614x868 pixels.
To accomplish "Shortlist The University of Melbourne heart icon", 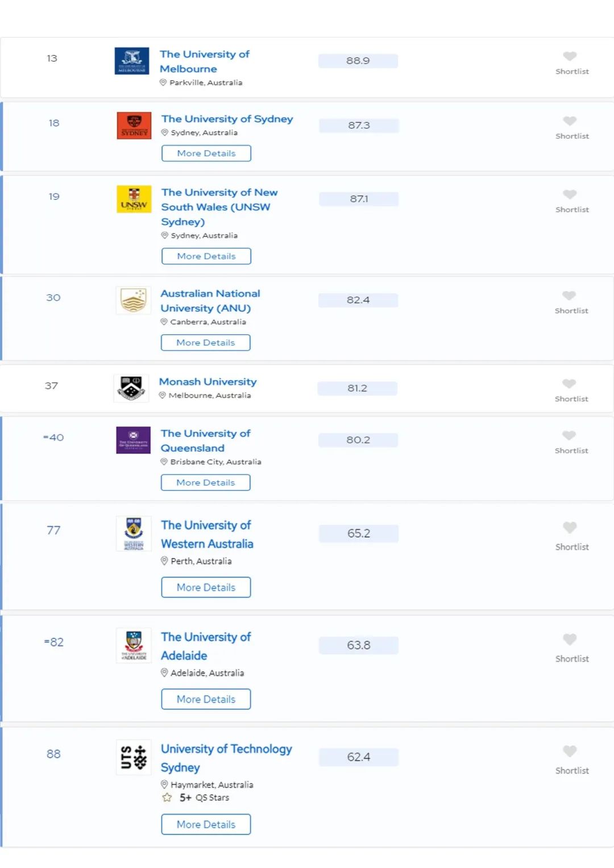I will [570, 56].
